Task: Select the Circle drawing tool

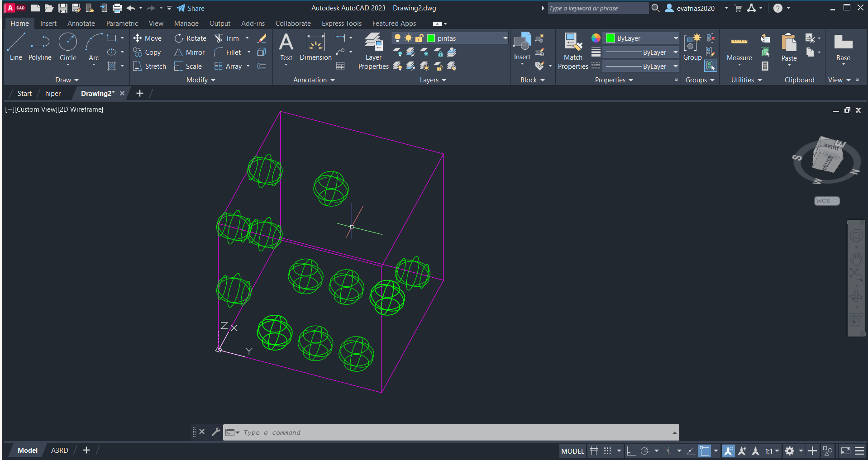Action: coord(68,46)
